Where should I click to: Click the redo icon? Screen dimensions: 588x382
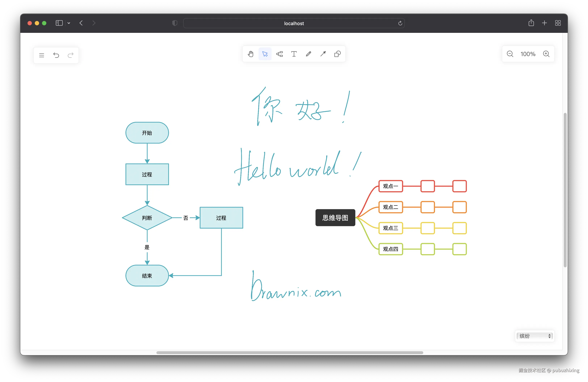pyautogui.click(x=71, y=55)
